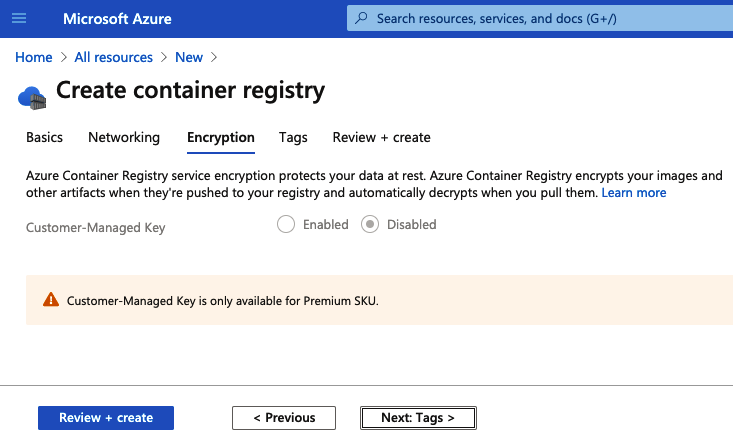Image resolution: width=733 pixels, height=439 pixels.
Task: Follow the Learn more link
Action: (x=633, y=192)
